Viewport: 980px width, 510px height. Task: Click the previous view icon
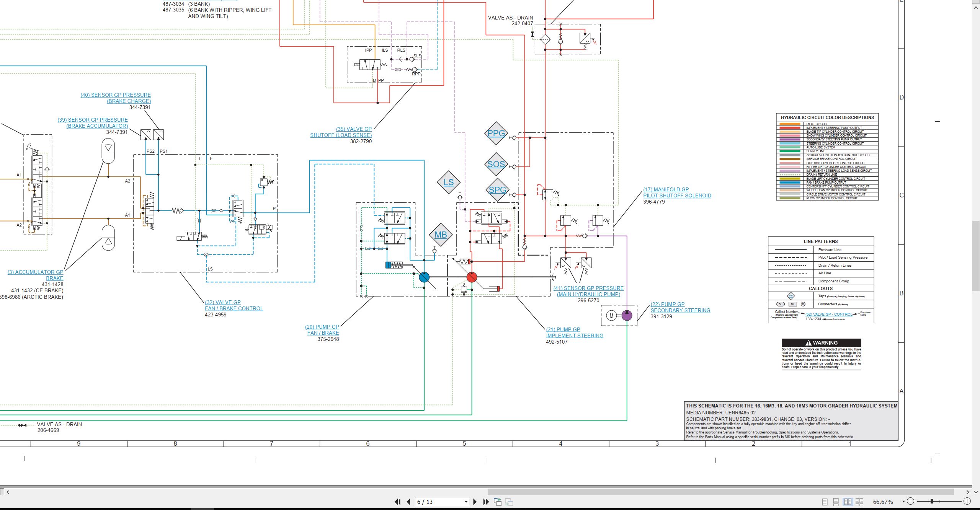tap(498, 502)
